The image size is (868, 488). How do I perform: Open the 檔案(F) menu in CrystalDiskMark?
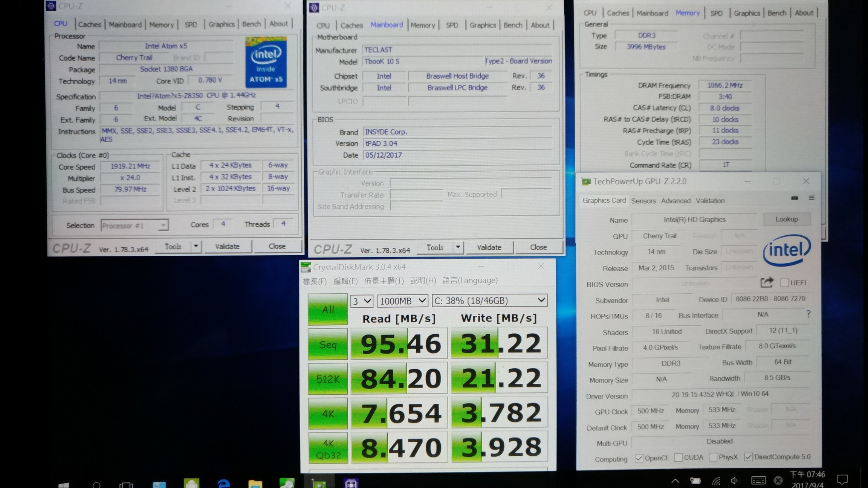point(315,281)
